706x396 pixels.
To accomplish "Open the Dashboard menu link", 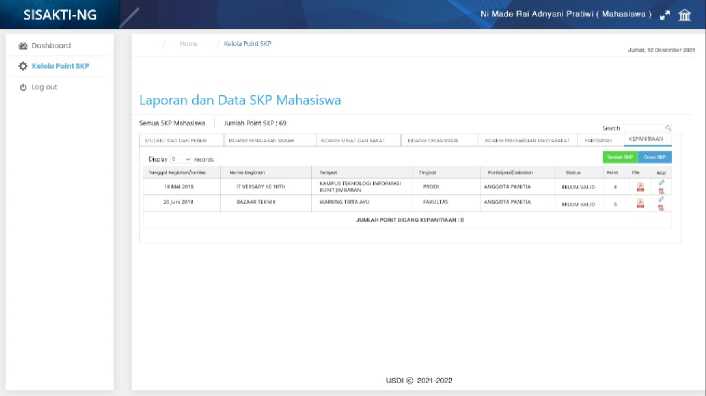I will [x=51, y=45].
